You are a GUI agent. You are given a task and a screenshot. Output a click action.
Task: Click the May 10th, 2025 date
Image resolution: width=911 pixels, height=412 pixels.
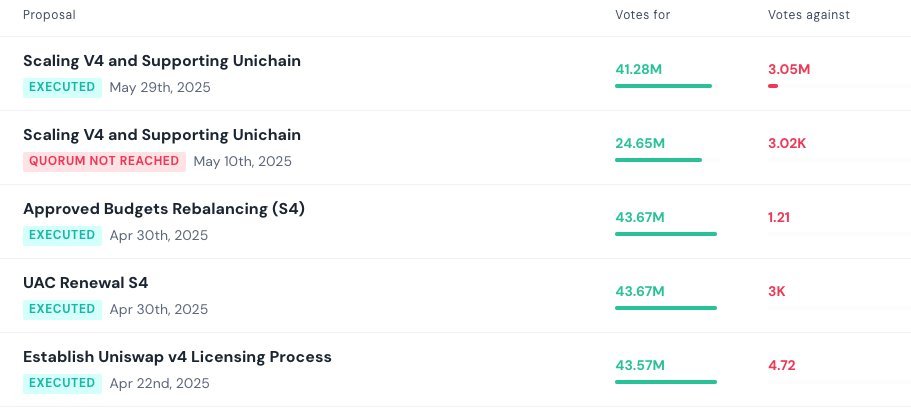click(242, 161)
